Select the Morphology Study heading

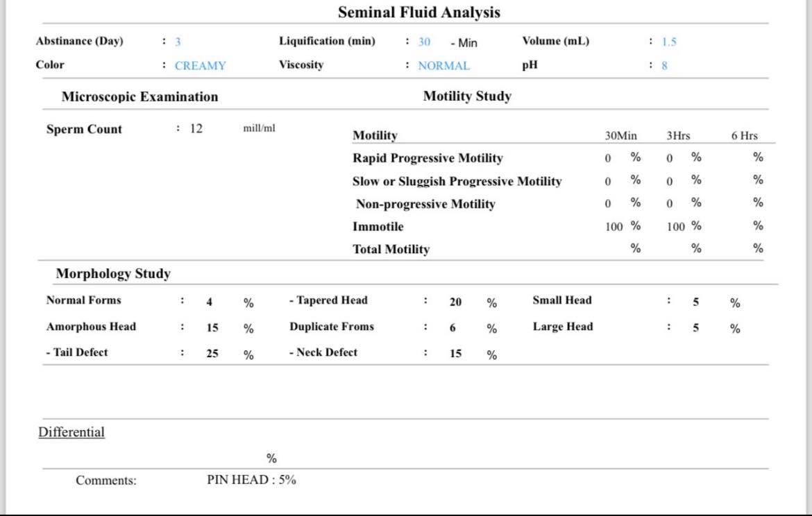coord(113,274)
